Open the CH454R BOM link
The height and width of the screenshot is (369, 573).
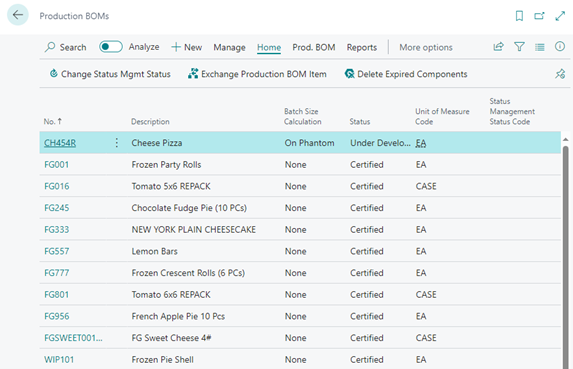(x=60, y=143)
